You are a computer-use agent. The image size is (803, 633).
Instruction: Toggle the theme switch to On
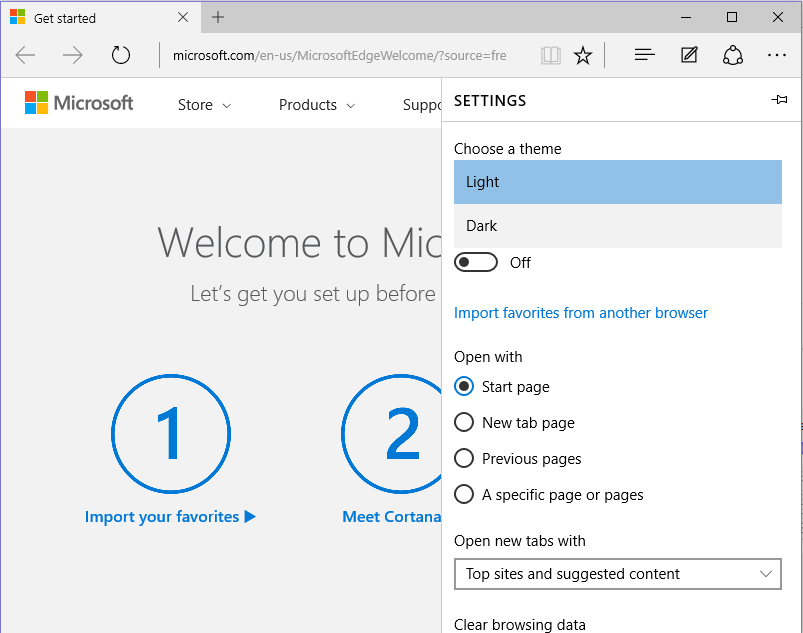476,261
